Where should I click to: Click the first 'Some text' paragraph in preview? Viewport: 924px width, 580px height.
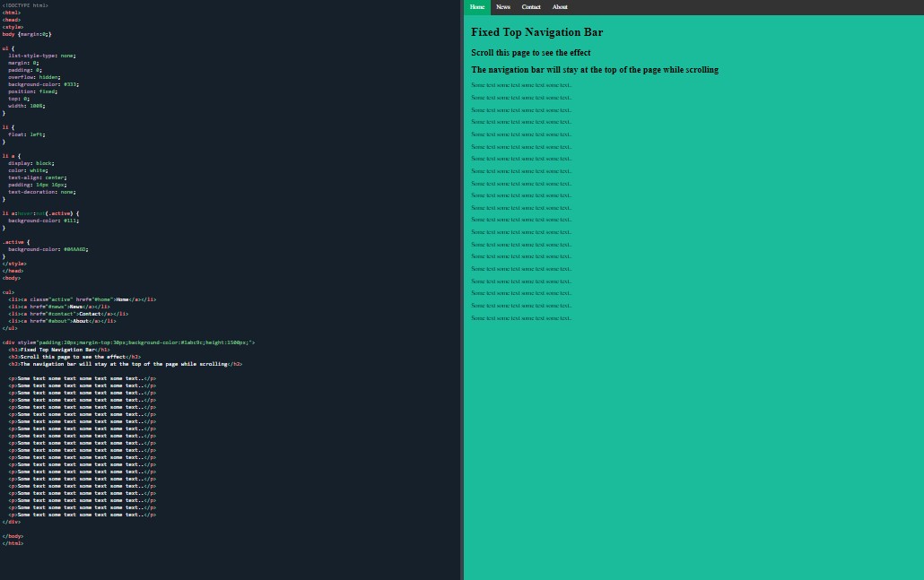pos(520,85)
